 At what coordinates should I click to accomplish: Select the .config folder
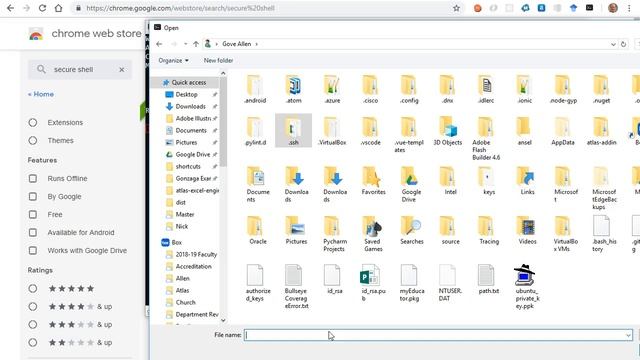[x=409, y=89]
